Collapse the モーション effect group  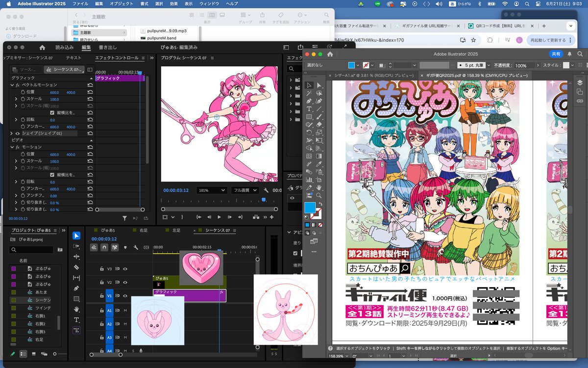12,147
